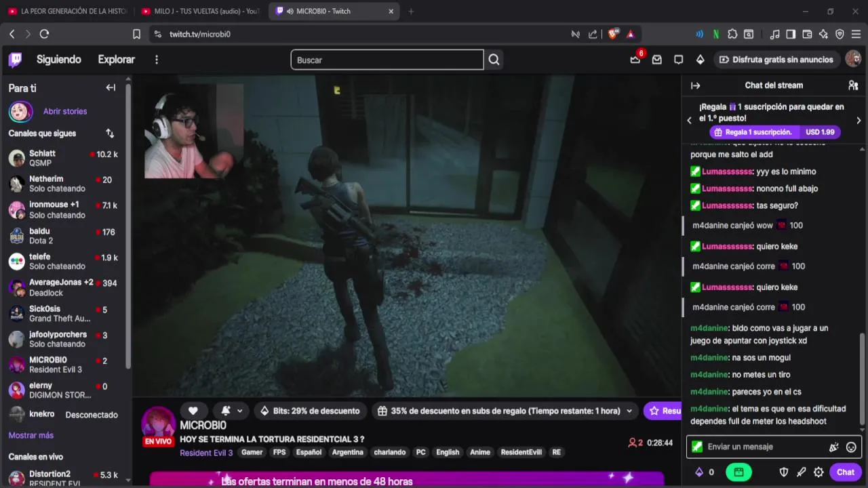
Task: Click Disfruta gratis sin anuncios button
Action: tap(776, 60)
